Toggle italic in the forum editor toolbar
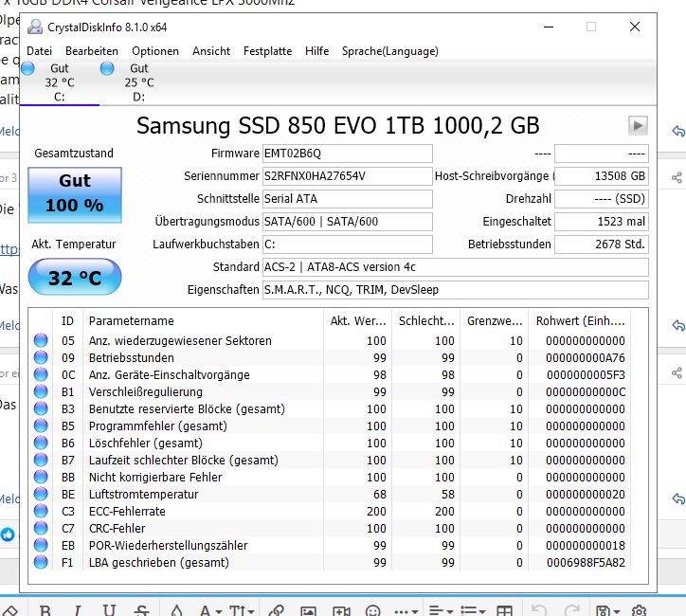 [78, 610]
